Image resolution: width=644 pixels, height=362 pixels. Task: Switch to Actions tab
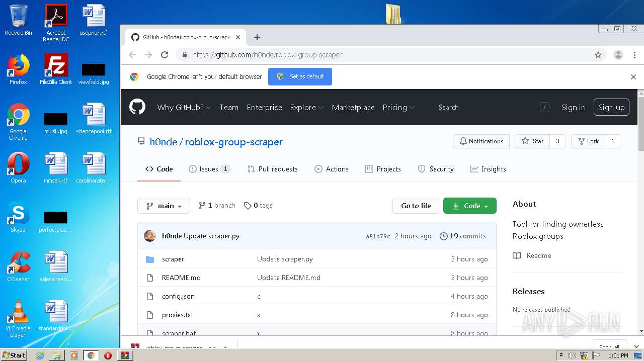click(332, 169)
